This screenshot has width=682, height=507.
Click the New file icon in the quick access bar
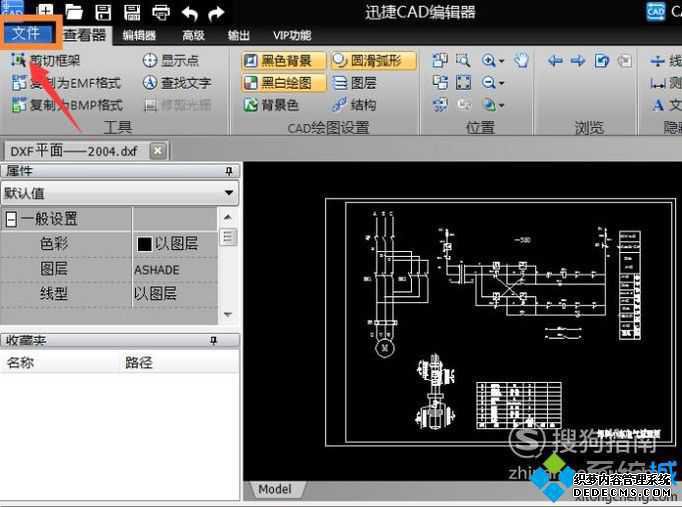pos(45,11)
